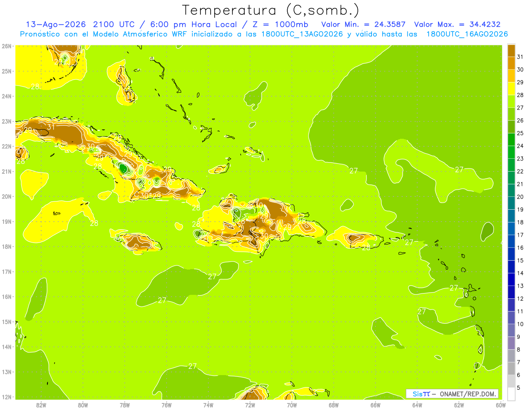
Task: Select the lime legend swatch between 27 and 28
Action: 511,101
